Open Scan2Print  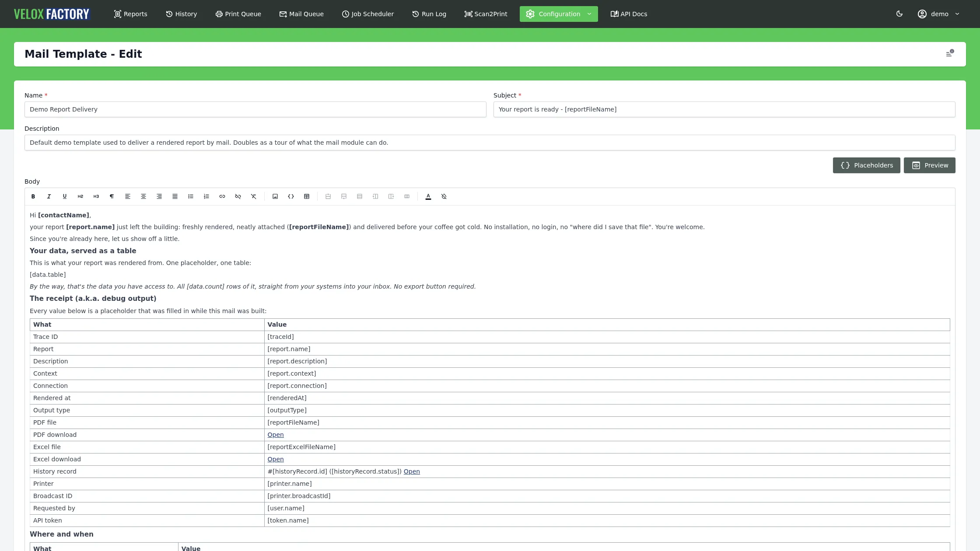pyautogui.click(x=486, y=14)
